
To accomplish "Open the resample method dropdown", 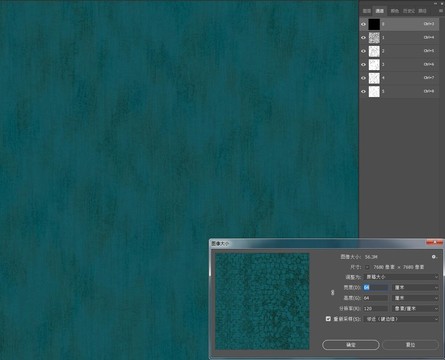I will tap(401, 319).
